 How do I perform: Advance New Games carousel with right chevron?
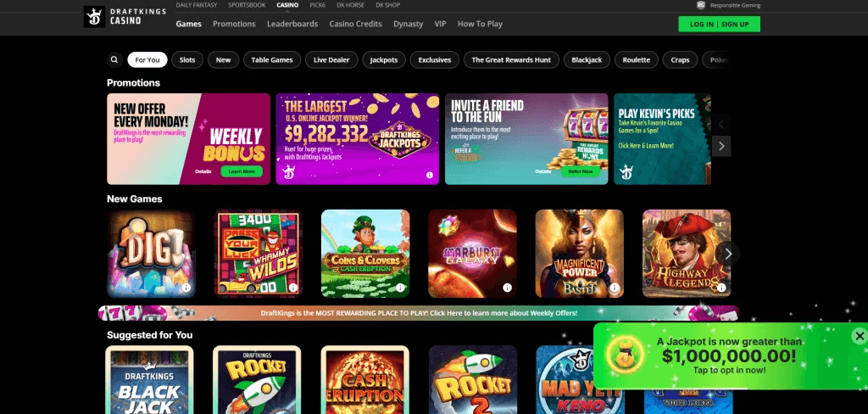pyautogui.click(x=728, y=254)
